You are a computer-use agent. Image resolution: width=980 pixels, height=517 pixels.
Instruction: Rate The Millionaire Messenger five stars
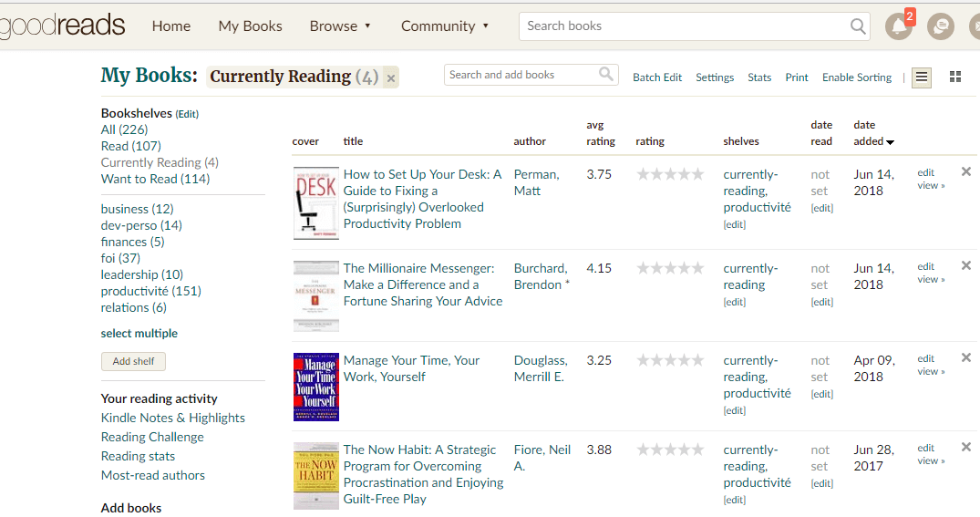(697, 268)
